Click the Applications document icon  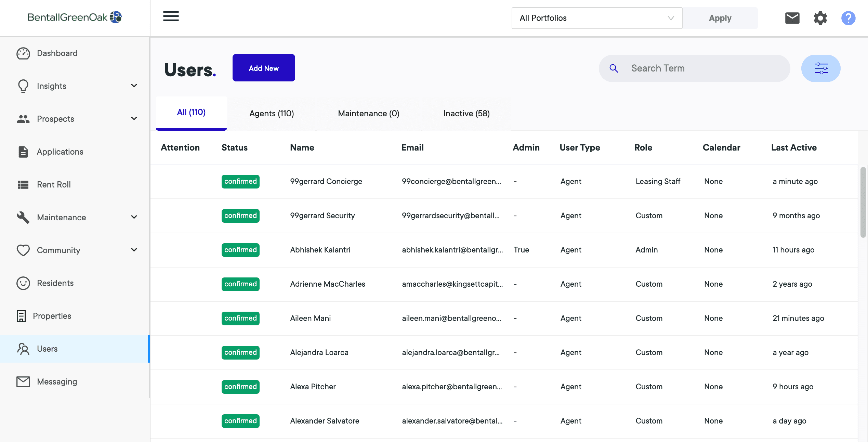23,152
